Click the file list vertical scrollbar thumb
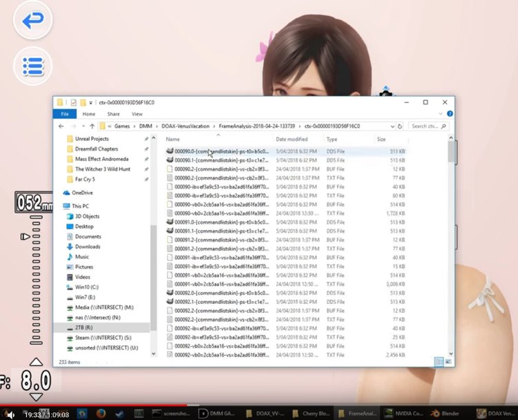Image resolution: width=518 pixels, height=420 pixels. point(451,152)
